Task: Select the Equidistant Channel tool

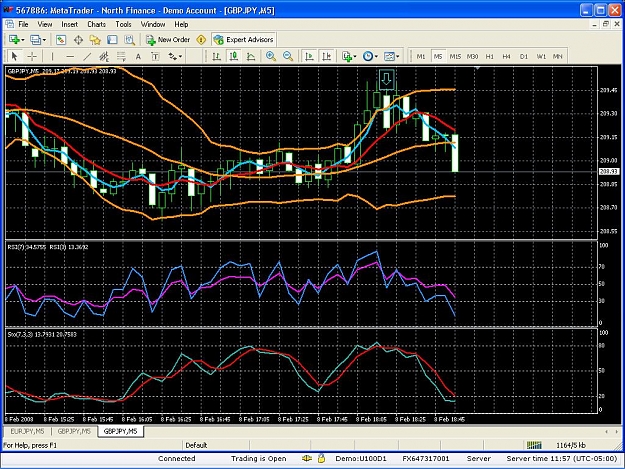Action: coord(104,56)
